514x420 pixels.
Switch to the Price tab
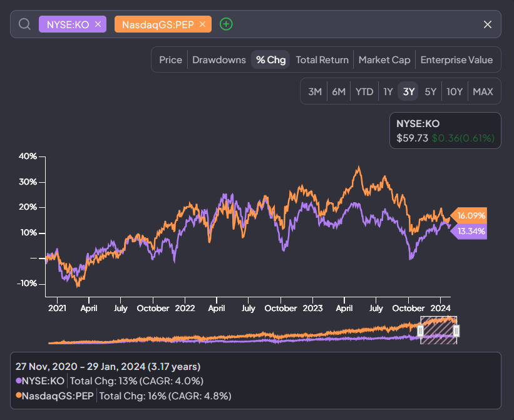170,59
